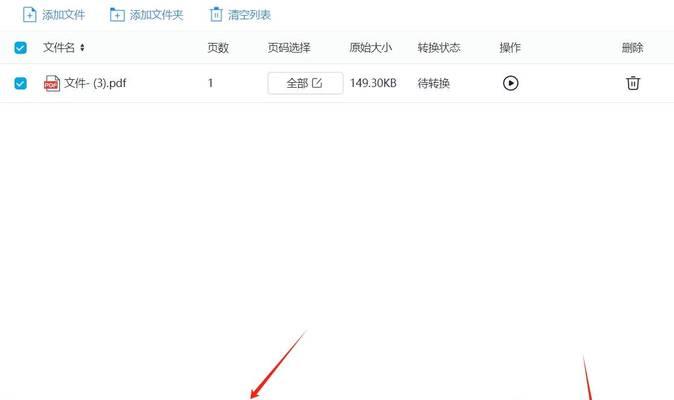Click the edit pencil icon beside 全部
The height and width of the screenshot is (400, 674).
pos(317,83)
